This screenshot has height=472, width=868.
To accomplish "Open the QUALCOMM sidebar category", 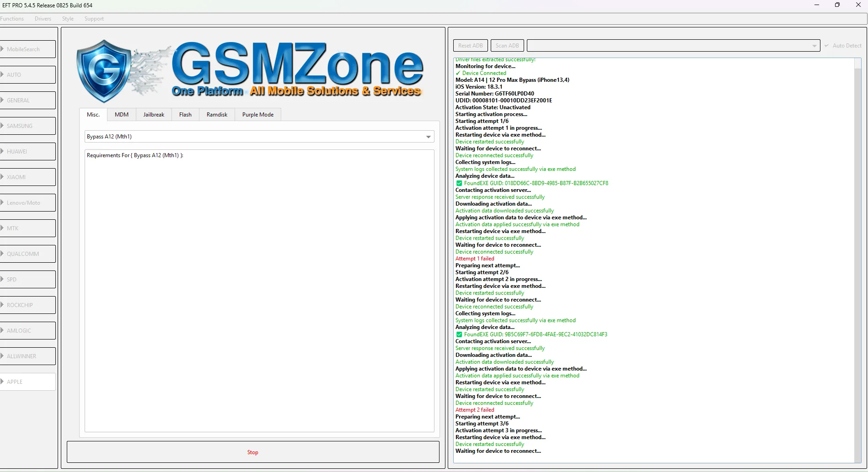I will coord(27,254).
